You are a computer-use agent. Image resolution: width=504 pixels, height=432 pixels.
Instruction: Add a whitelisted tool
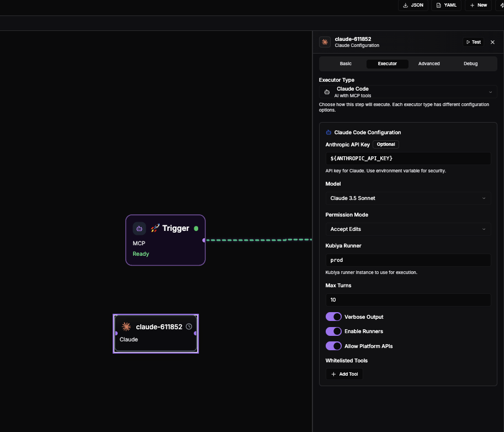[344, 374]
